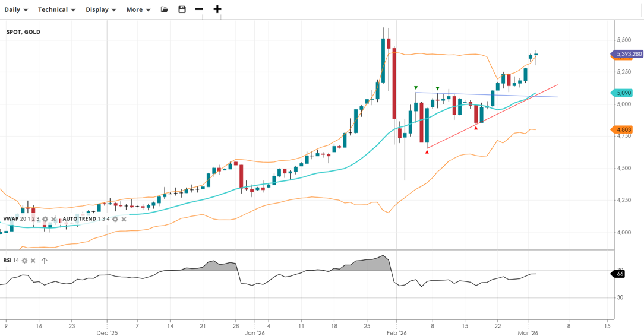The height and width of the screenshot is (336, 644).
Task: Open the More menu
Action: (138, 9)
